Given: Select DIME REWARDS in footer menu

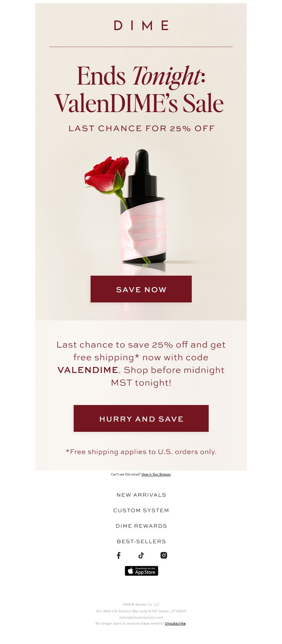Looking at the screenshot, I should [141, 526].
